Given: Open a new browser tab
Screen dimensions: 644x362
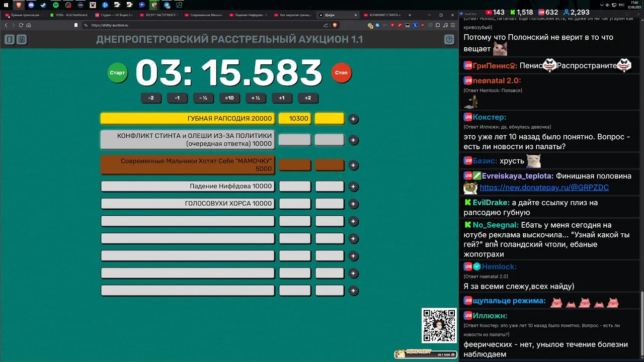Looking at the screenshot, I should pyautogui.click(x=410, y=15).
